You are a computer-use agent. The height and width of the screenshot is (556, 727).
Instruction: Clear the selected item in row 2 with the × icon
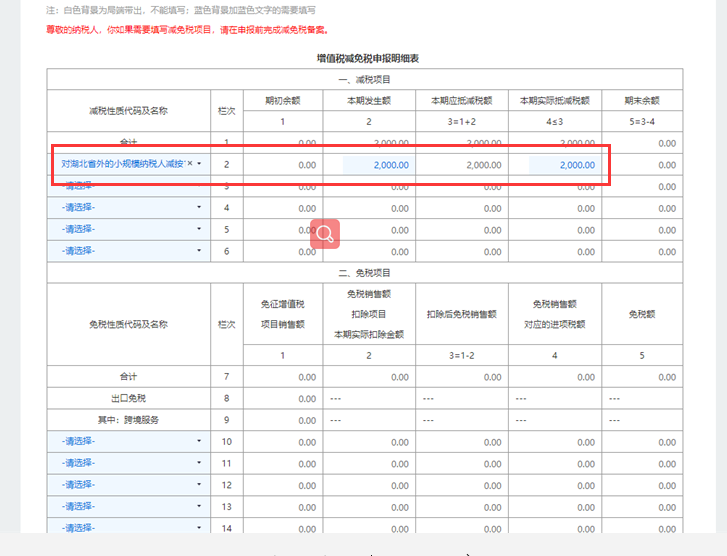[190, 163]
